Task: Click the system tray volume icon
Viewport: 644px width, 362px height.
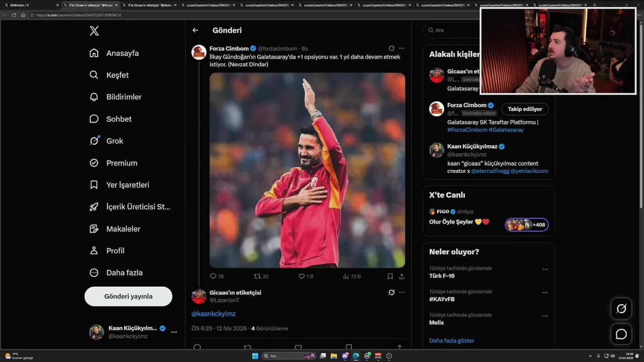Action: coord(612,356)
